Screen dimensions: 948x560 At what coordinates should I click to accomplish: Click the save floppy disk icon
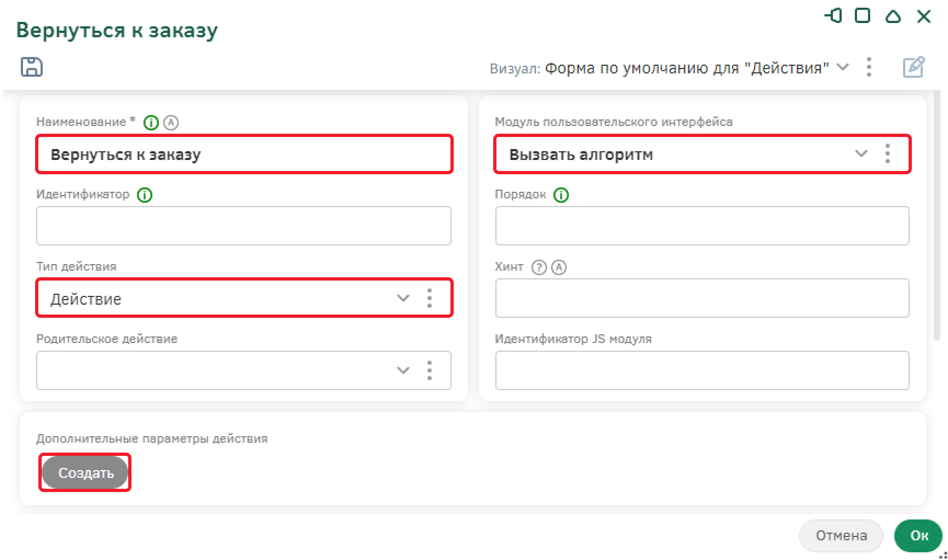coord(32,67)
